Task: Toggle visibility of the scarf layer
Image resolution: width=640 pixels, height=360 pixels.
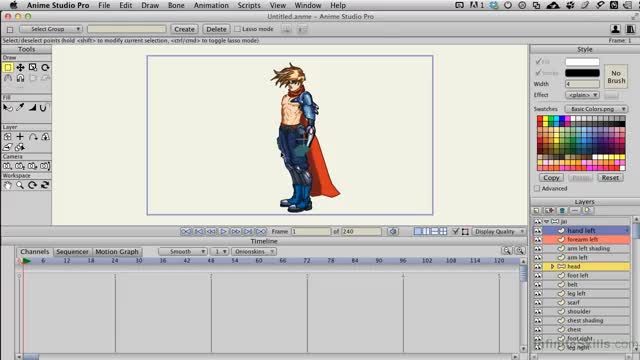Action: tap(538, 302)
